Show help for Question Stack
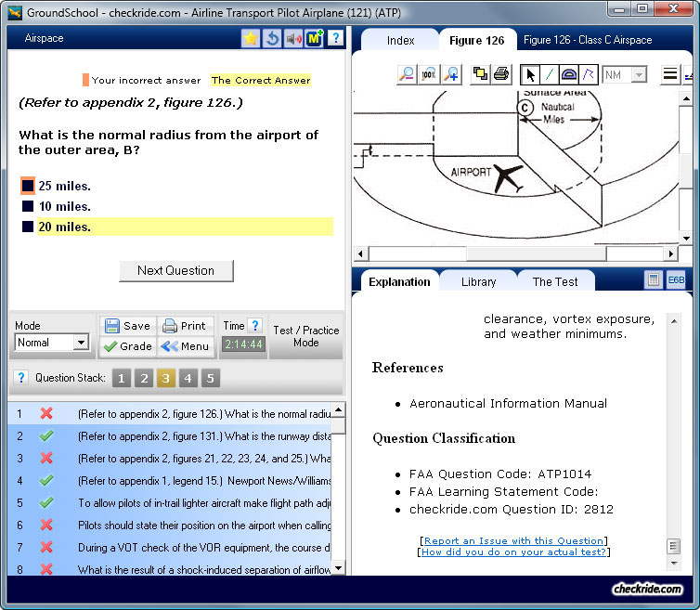The width and height of the screenshot is (700, 610). (x=20, y=378)
